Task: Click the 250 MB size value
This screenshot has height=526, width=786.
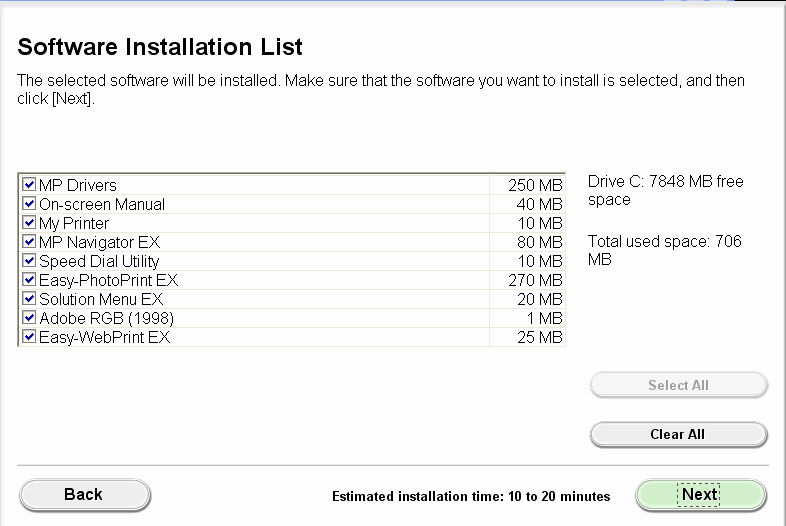Action: coord(535,185)
